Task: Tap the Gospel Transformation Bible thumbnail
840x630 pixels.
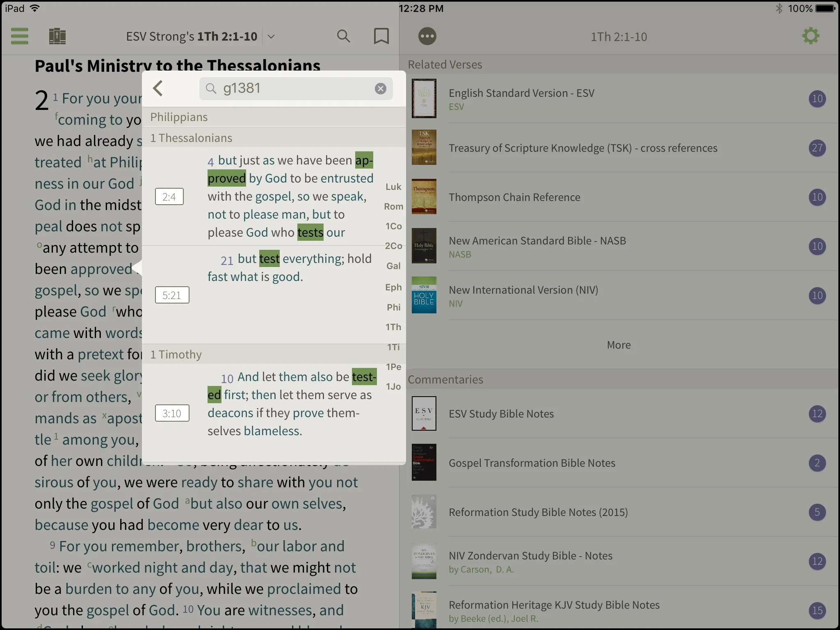Action: [424, 463]
